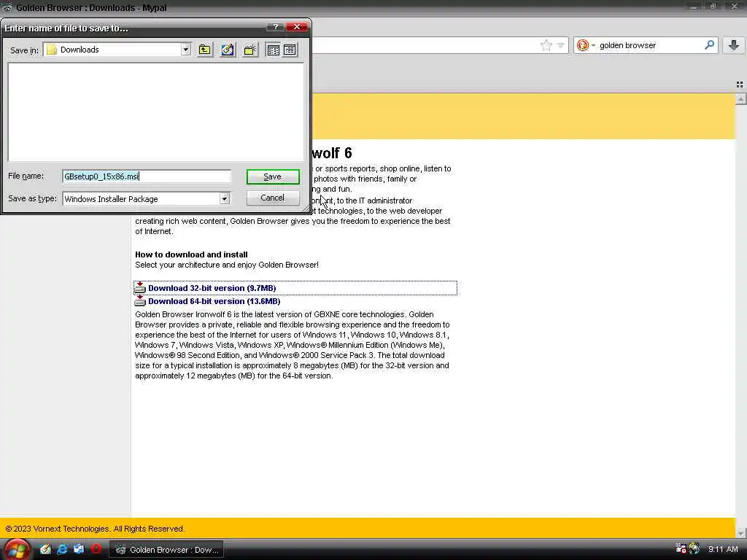Switch save dialog to list view
Viewport: 747px width, 560px height.
[x=274, y=50]
